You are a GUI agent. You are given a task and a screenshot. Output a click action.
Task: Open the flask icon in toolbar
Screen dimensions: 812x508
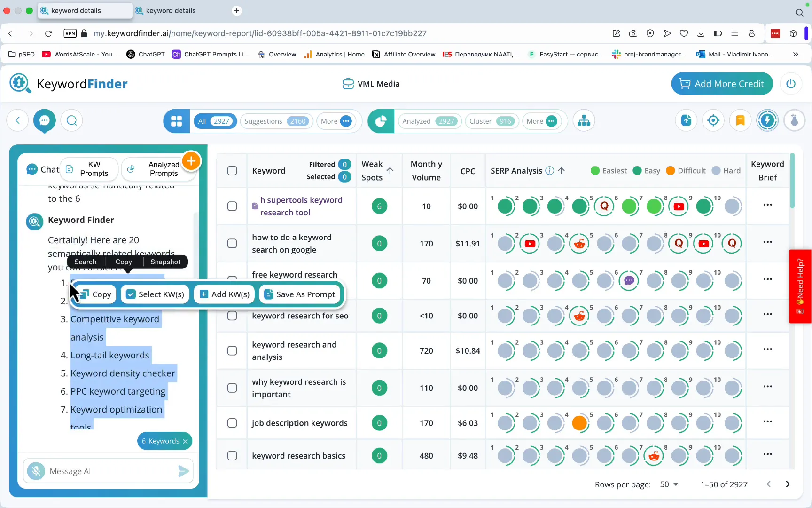tap(795, 121)
